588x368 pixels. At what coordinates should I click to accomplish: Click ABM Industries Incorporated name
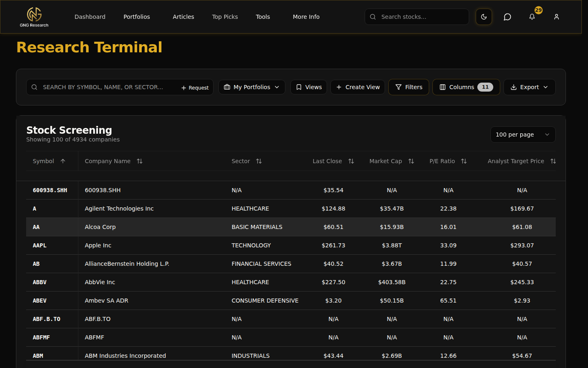(125, 356)
